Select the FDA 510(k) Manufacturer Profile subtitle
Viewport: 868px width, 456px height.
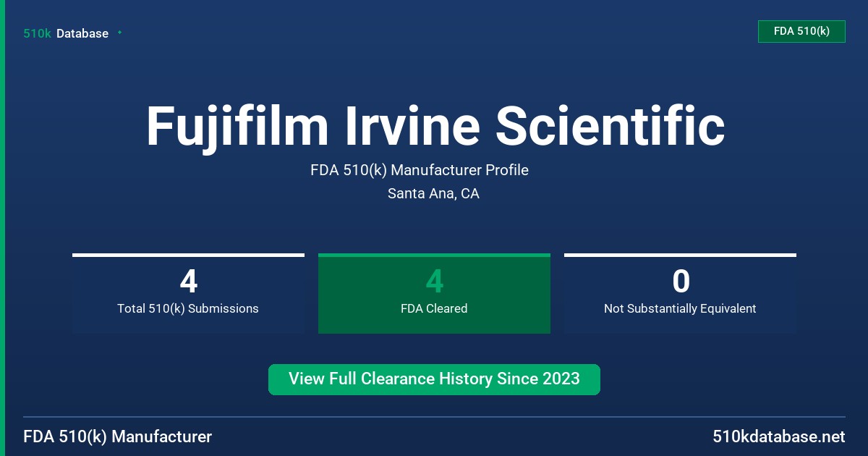point(420,170)
